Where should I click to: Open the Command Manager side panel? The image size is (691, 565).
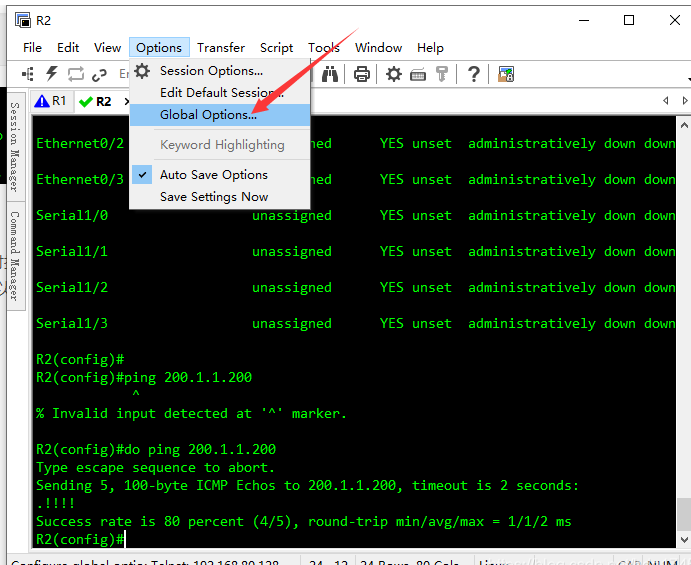tap(15, 257)
